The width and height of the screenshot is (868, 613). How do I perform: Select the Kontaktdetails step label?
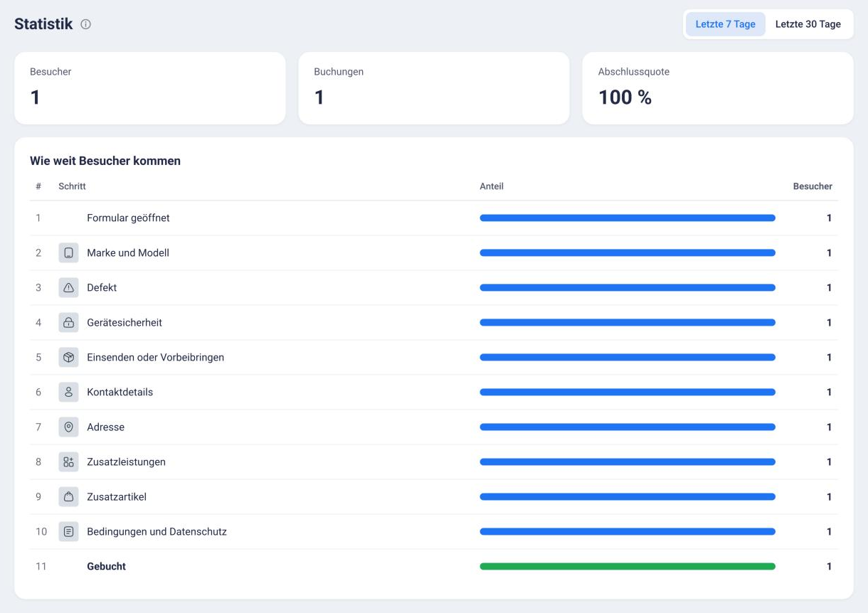(x=120, y=392)
